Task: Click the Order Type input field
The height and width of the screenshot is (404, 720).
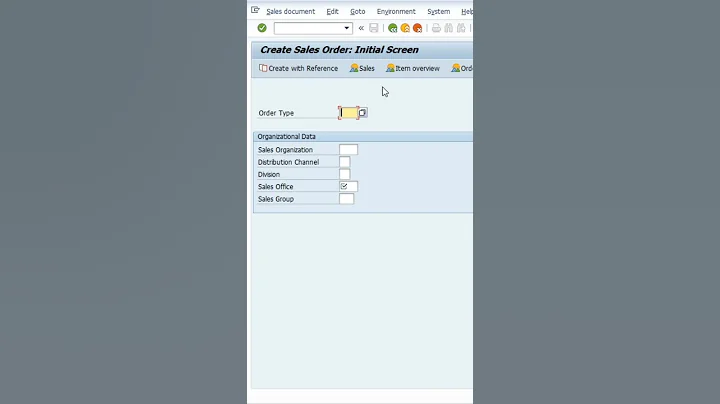Action: (x=349, y=113)
